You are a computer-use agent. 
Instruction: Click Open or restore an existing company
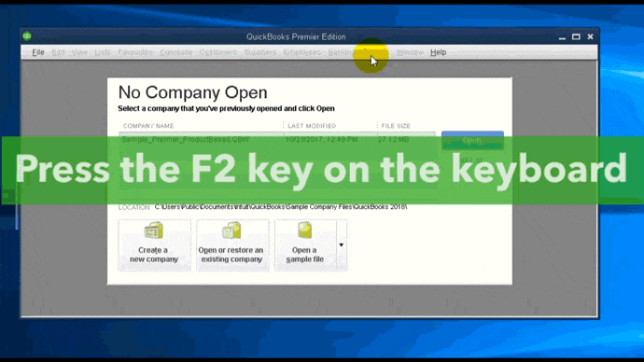232,245
